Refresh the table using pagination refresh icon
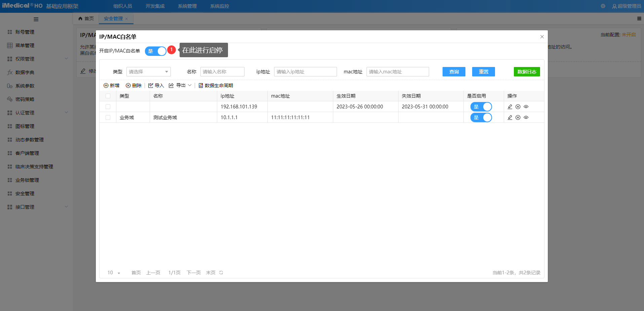 click(x=221, y=273)
